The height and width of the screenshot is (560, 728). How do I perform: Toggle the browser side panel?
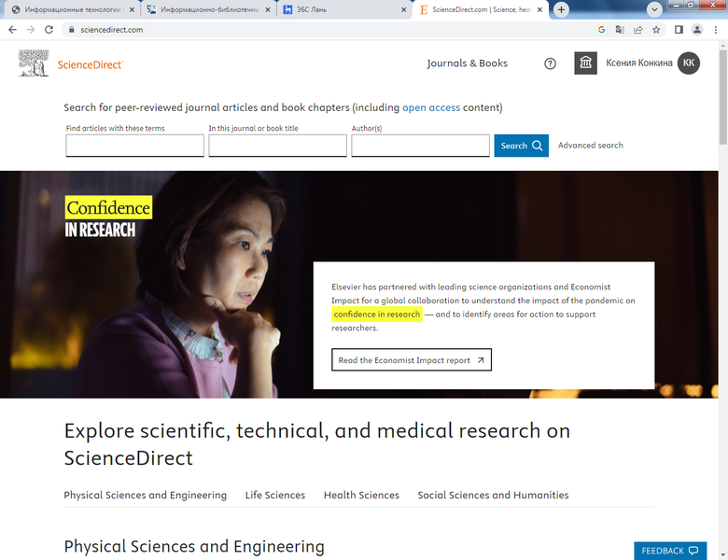(679, 30)
